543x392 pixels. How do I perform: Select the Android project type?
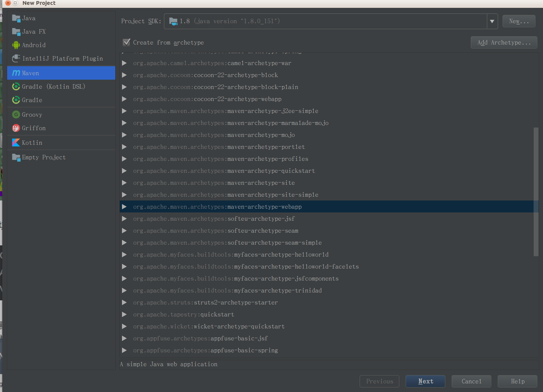point(61,45)
